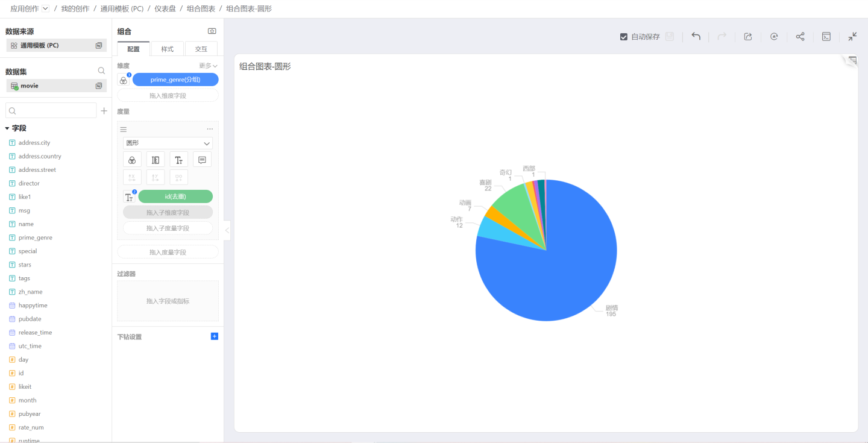Click the chart type switch icon beside 组合
This screenshot has width=868, height=443.
[212, 31]
